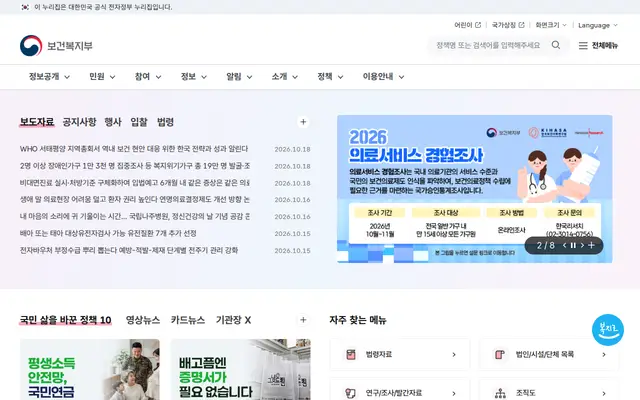Image resolution: width=640 pixels, height=400 pixels.
Task: Click the 법령자료 icon
Action: coord(350,354)
